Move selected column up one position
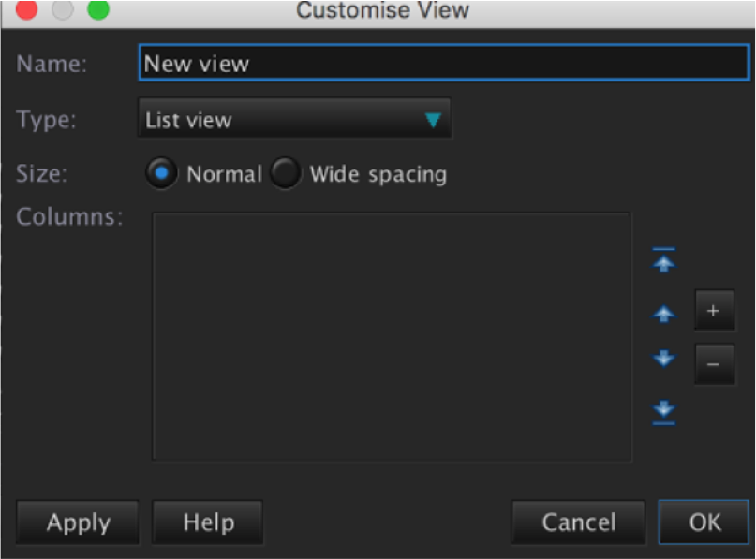 663,314
